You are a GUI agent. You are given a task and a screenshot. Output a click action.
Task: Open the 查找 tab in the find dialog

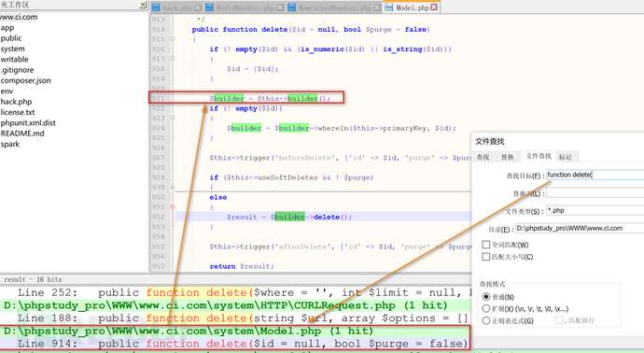pos(483,157)
